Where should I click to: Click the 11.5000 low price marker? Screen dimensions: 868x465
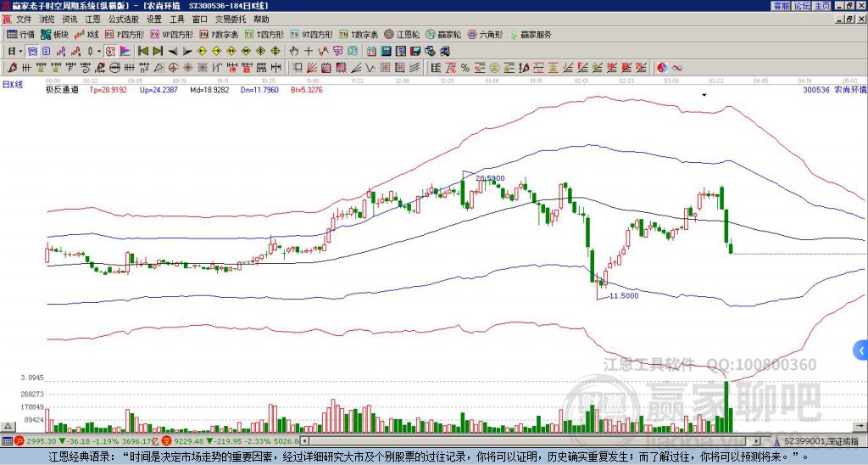(x=623, y=296)
